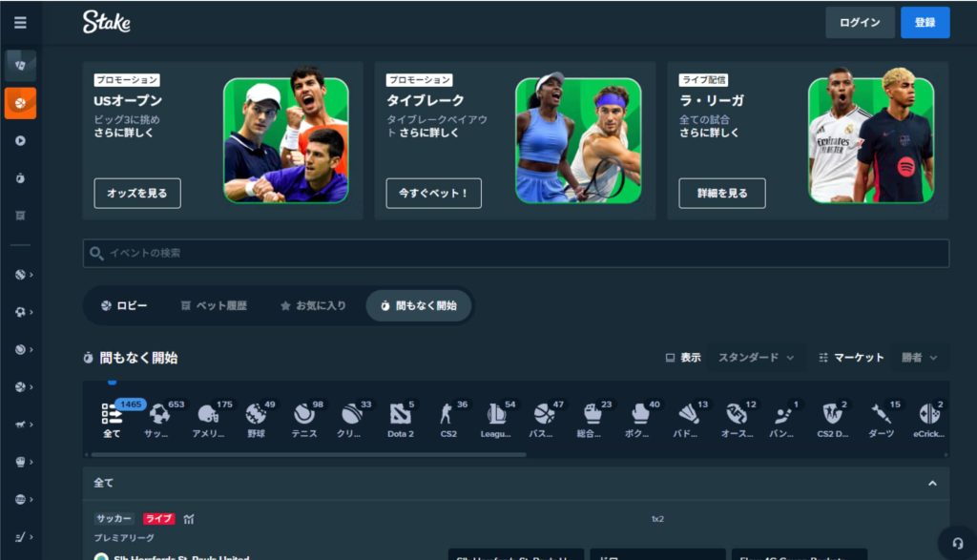The width and height of the screenshot is (977, 560).
Task: Open the headset support chat button
Action: [x=957, y=543]
